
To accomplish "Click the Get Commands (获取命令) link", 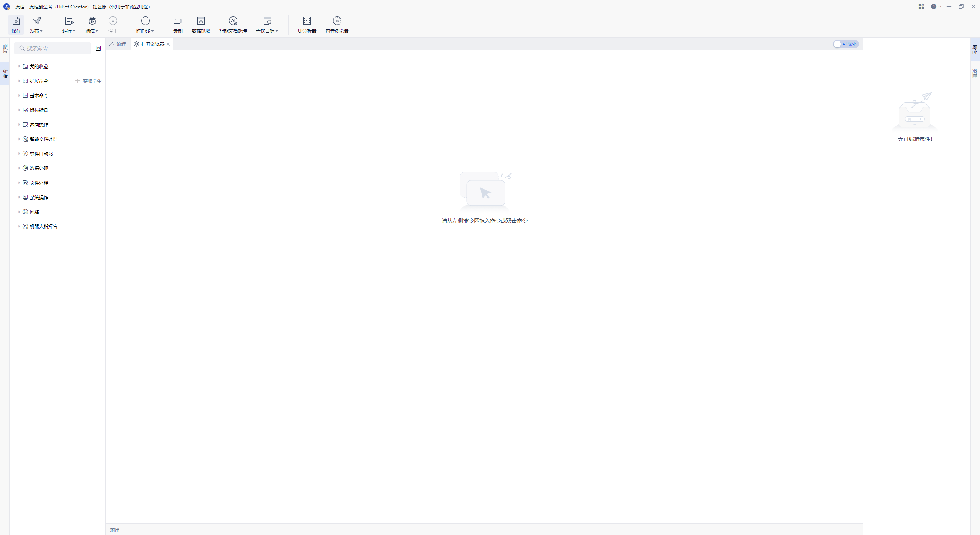I will 88,81.
